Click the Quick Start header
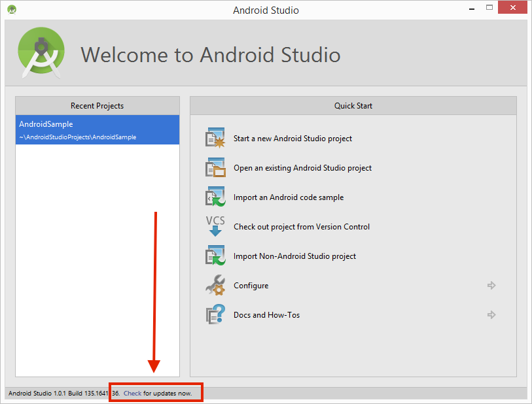The image size is (532, 404). point(353,106)
